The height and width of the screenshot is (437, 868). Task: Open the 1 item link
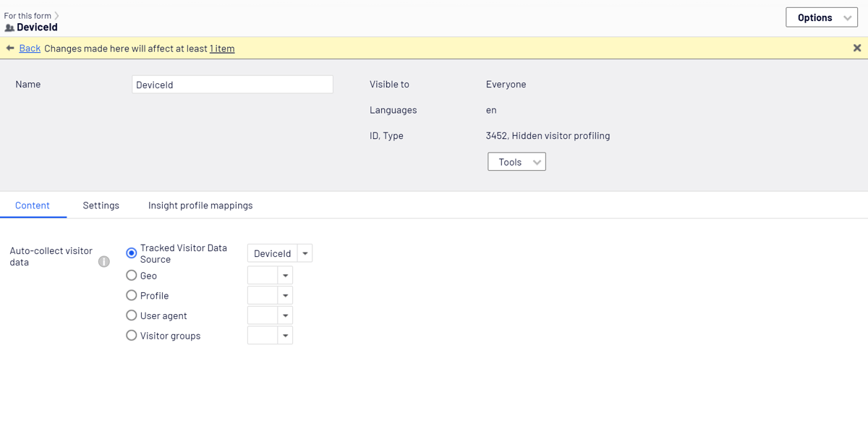222,48
